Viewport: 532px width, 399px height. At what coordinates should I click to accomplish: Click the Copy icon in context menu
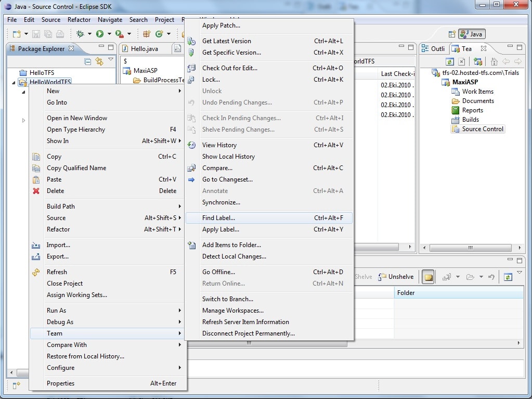click(36, 157)
